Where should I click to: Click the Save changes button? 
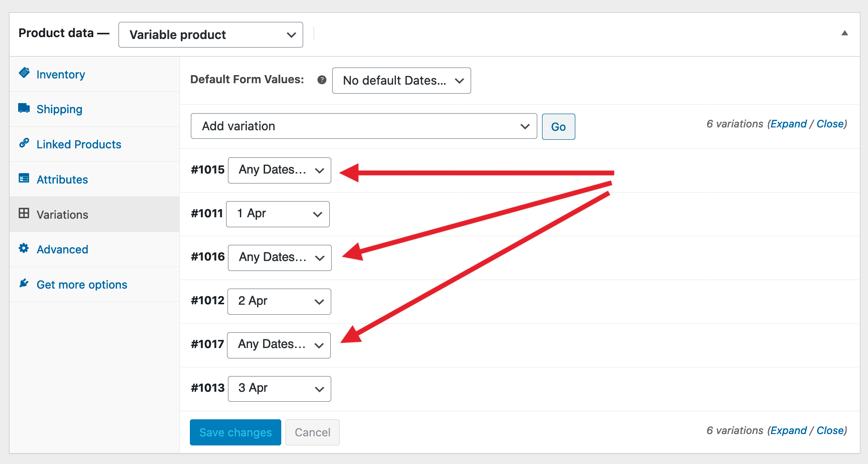pos(235,432)
